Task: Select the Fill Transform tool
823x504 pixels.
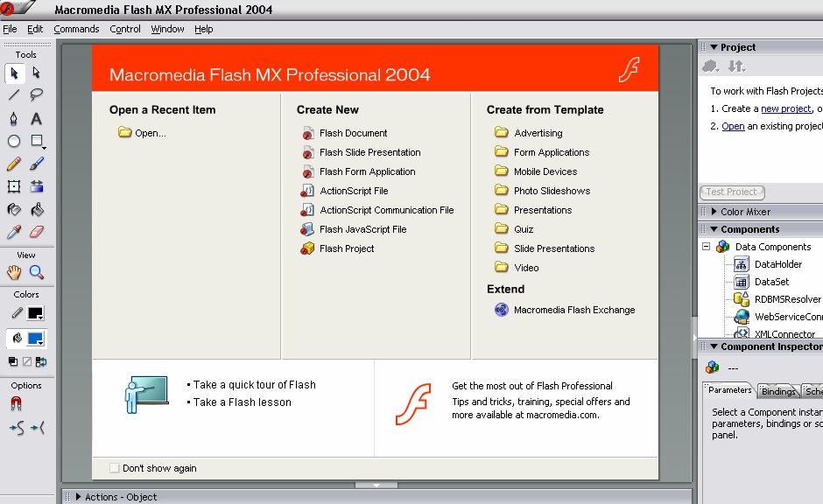Action: tap(37, 186)
